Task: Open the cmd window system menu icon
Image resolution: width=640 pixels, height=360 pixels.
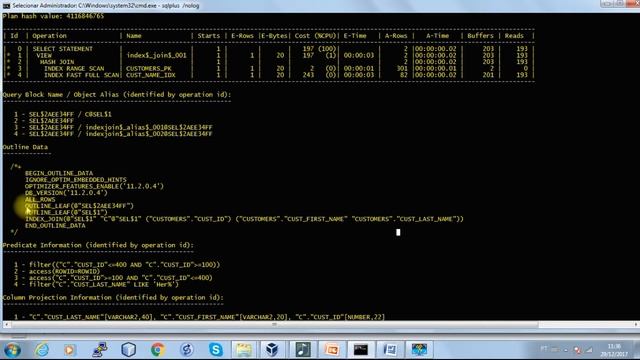Action: [6, 6]
